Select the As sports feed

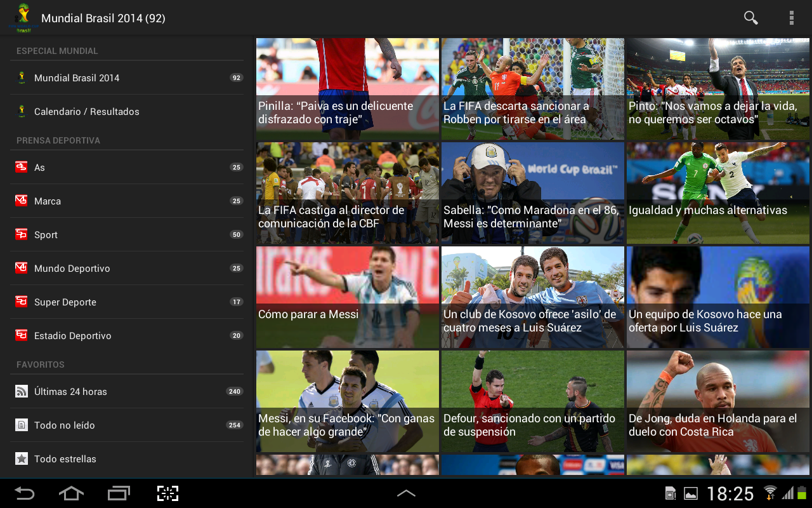[127, 167]
